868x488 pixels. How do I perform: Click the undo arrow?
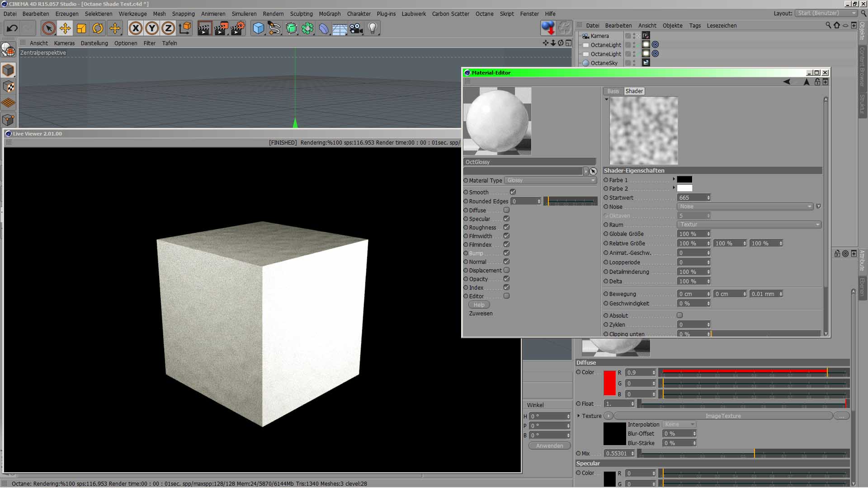point(12,28)
